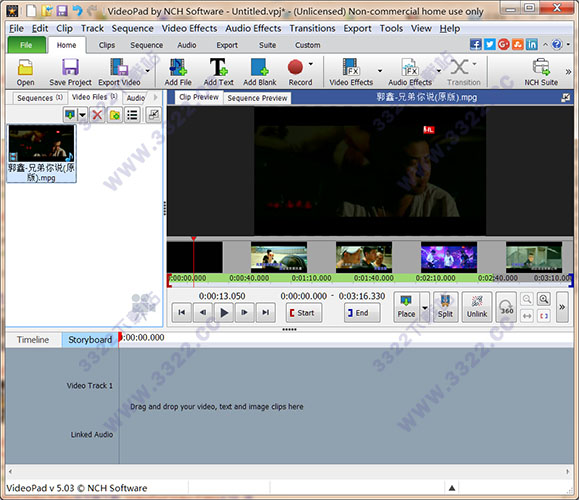
Task: Play the clip preview
Action: point(223,313)
